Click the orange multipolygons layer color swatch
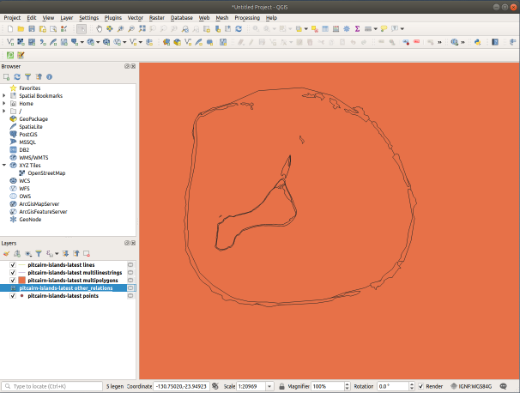Viewport: 520px width, 393px height. click(x=22, y=280)
